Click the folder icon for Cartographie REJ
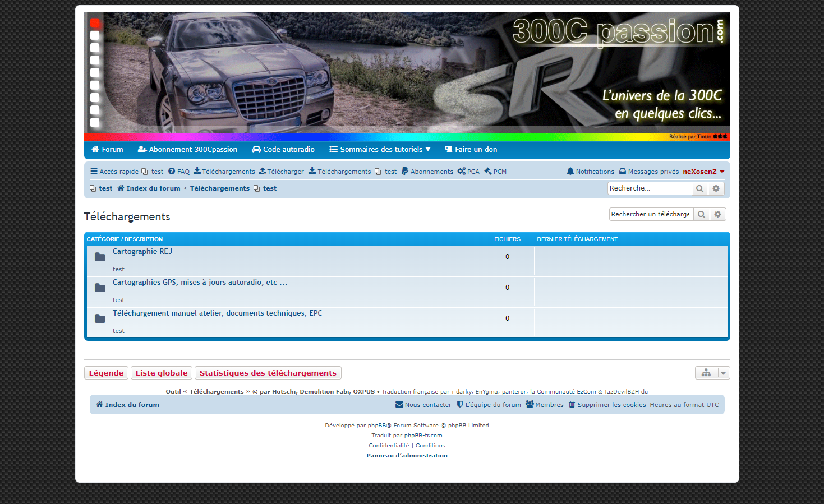Image resolution: width=824 pixels, height=504 pixels. point(100,257)
